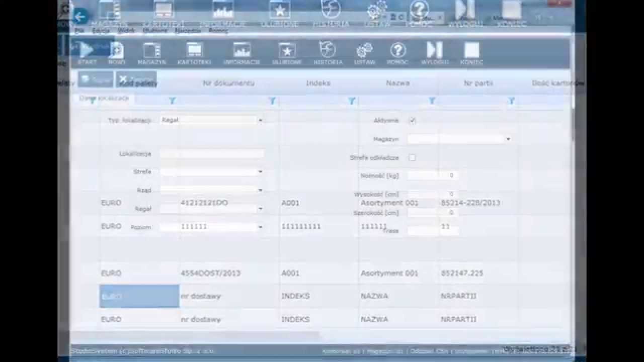Expand the Strefa dropdown
The image size is (644, 362).
[x=260, y=172]
